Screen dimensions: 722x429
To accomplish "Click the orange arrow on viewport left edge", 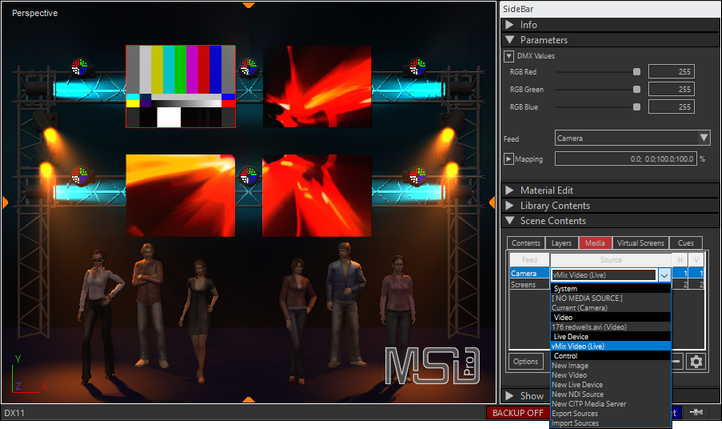I will 5,203.
